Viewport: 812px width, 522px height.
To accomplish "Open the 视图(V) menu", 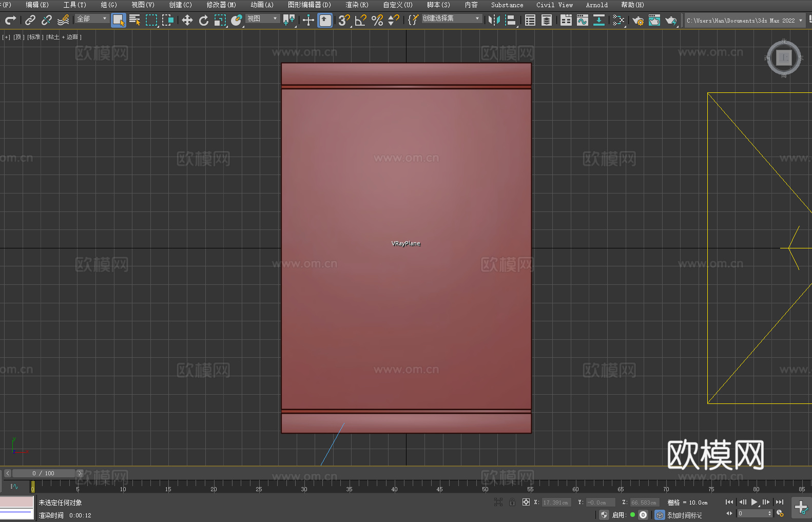I will (x=143, y=5).
